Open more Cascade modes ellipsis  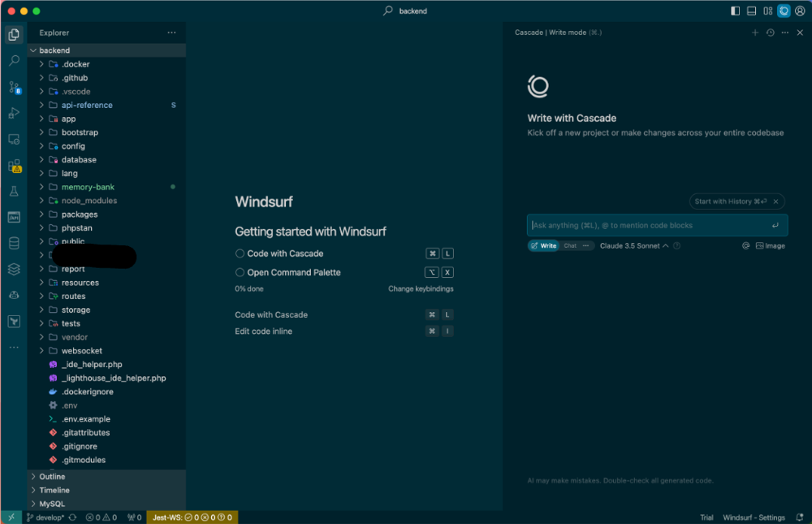point(585,245)
